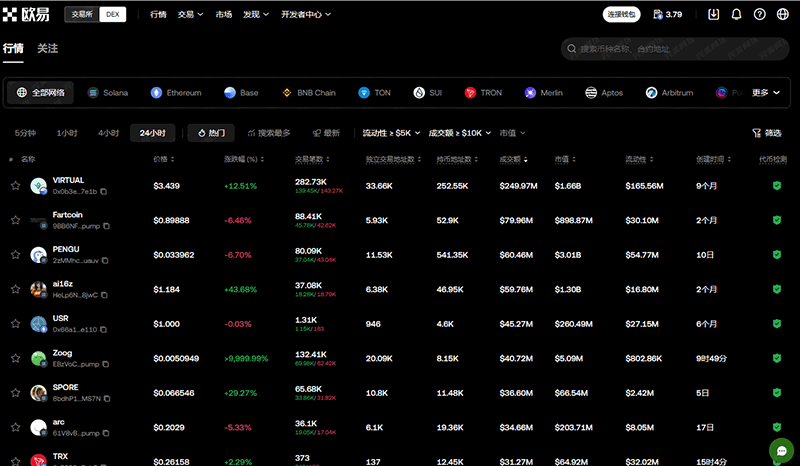Click the gas fee 3.79 indicator
This screenshot has width=800, height=466.
click(667, 14)
